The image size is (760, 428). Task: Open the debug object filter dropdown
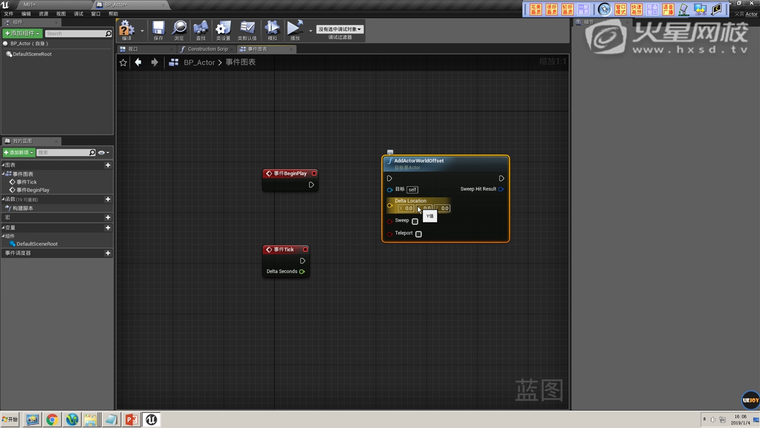point(340,29)
